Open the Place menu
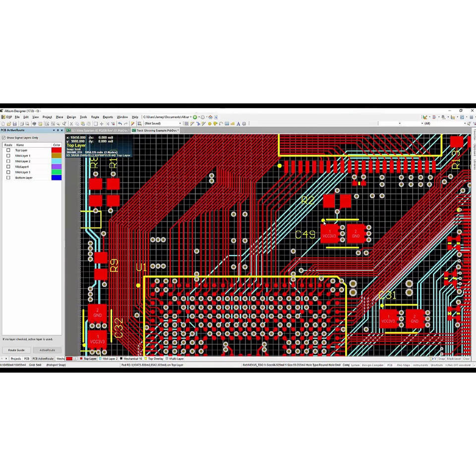The height and width of the screenshot is (476, 476). point(59,117)
